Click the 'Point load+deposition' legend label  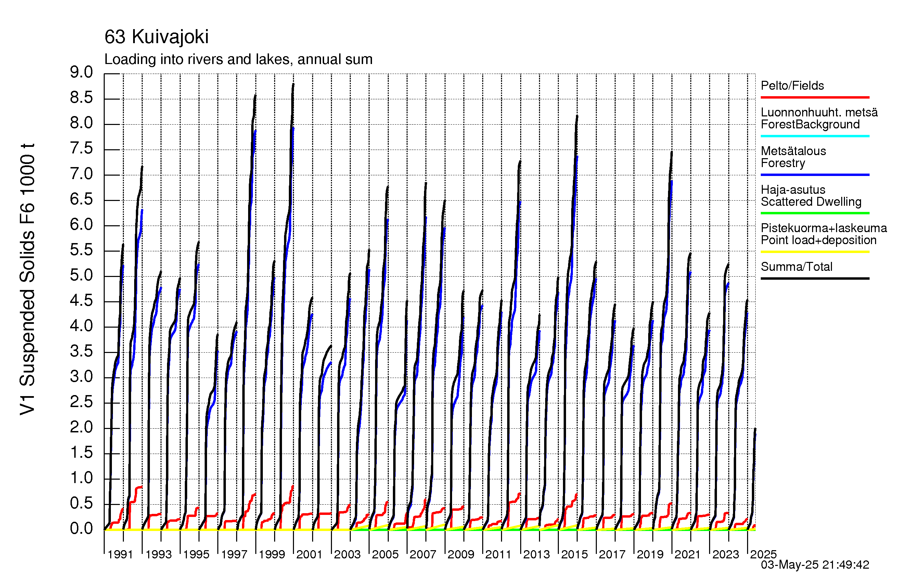[x=819, y=240]
